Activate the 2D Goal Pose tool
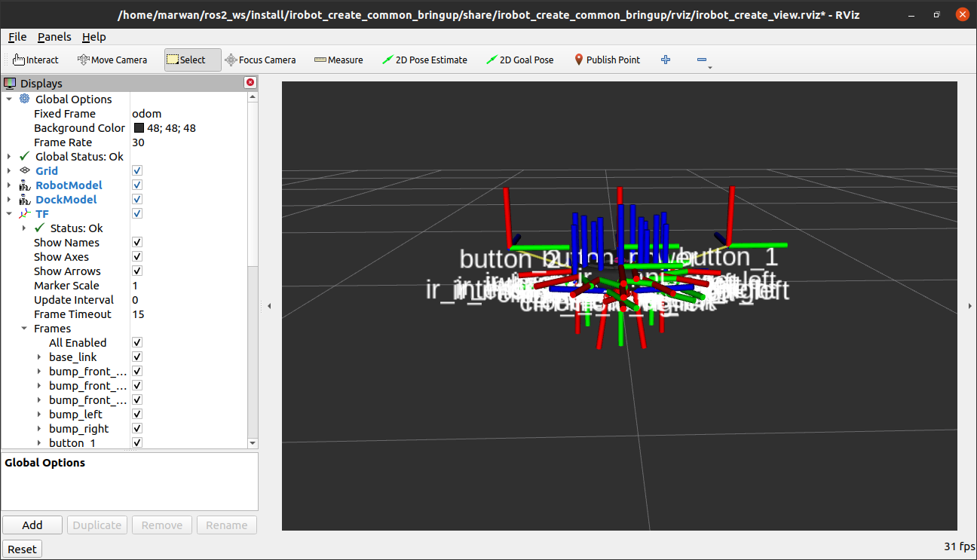 click(x=520, y=60)
